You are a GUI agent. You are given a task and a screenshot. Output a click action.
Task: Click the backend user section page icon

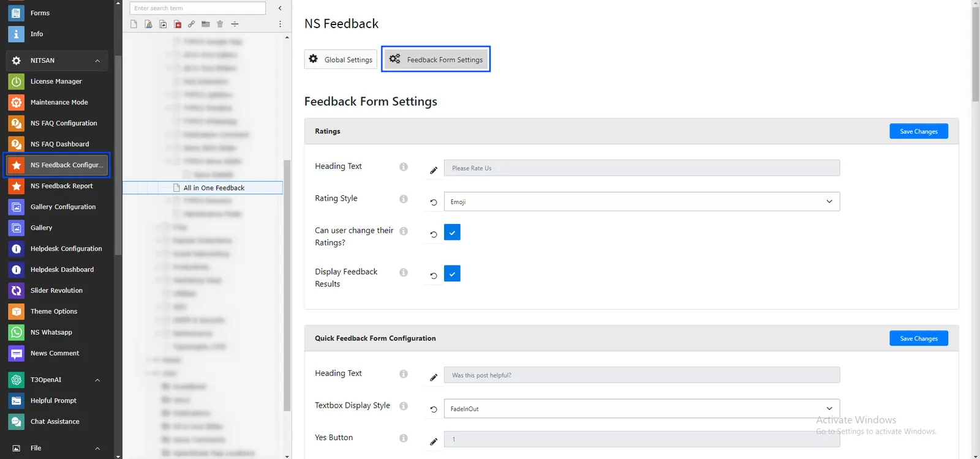click(x=148, y=24)
